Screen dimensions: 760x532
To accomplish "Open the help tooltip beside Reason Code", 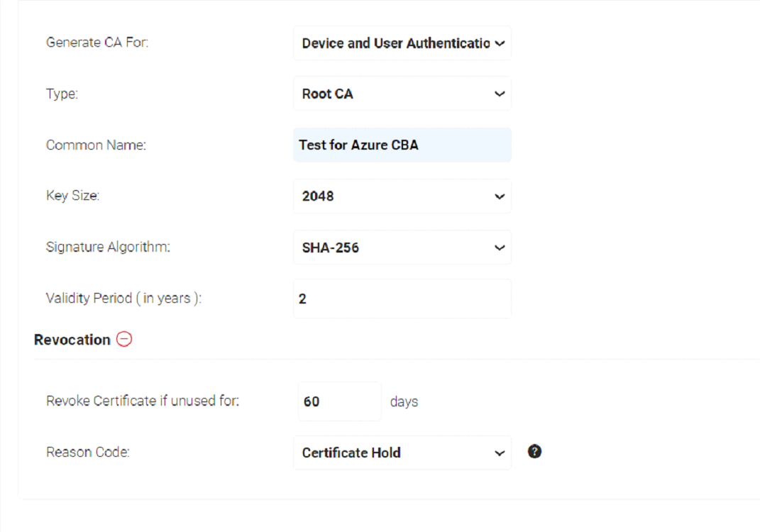I will (x=536, y=450).
